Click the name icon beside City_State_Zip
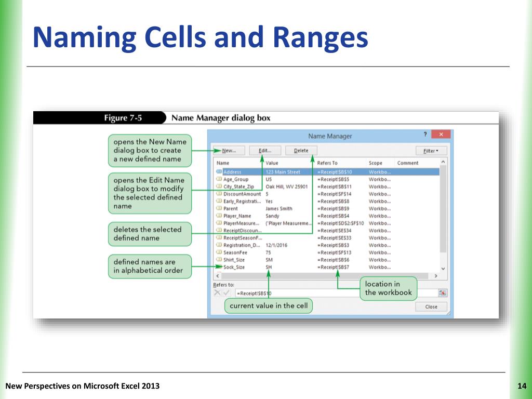 tap(219, 187)
